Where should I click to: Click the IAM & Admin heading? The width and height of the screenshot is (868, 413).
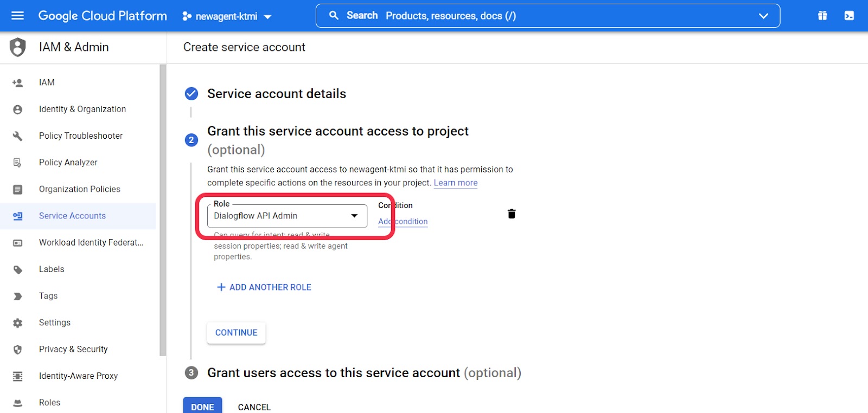74,47
